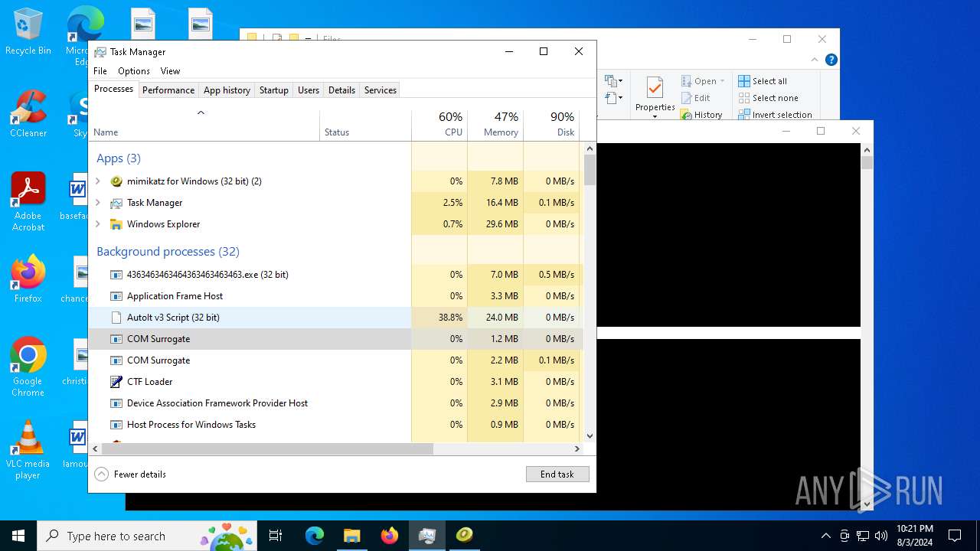This screenshot has width=980, height=551.
Task: Sort processes by the Memory column header
Action: pos(495,126)
